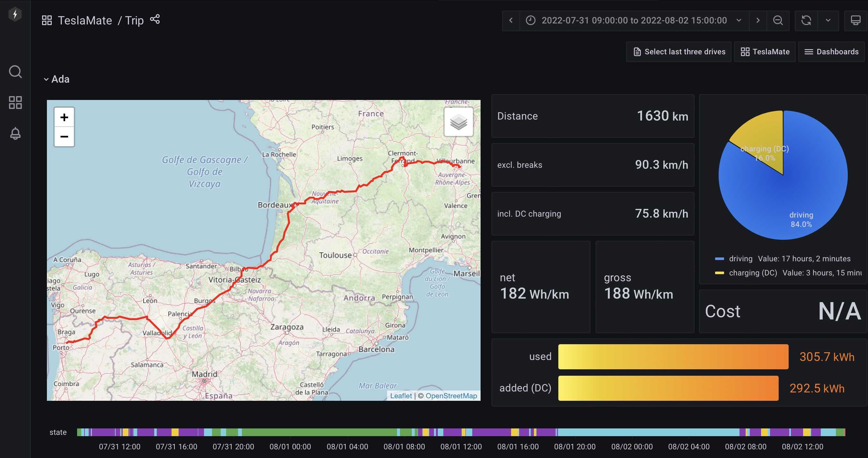Click the share dashboard icon
This screenshot has width=868, height=458.
coord(155,20)
